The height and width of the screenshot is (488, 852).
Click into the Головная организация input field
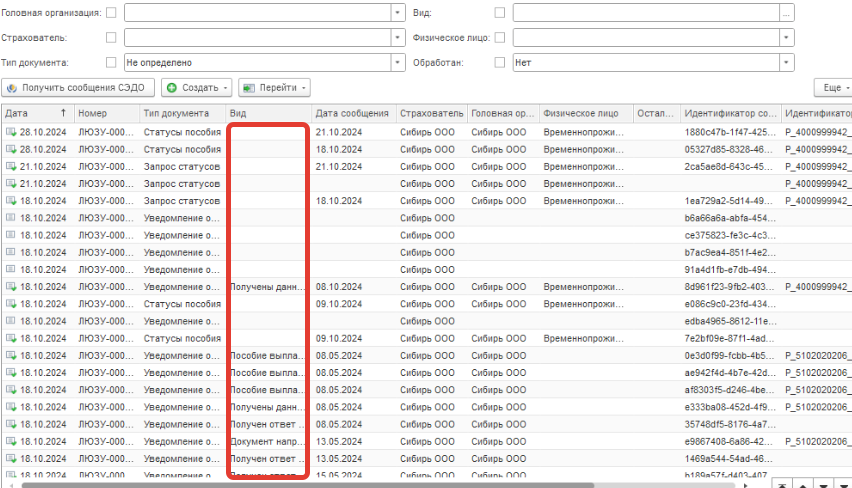click(x=256, y=13)
